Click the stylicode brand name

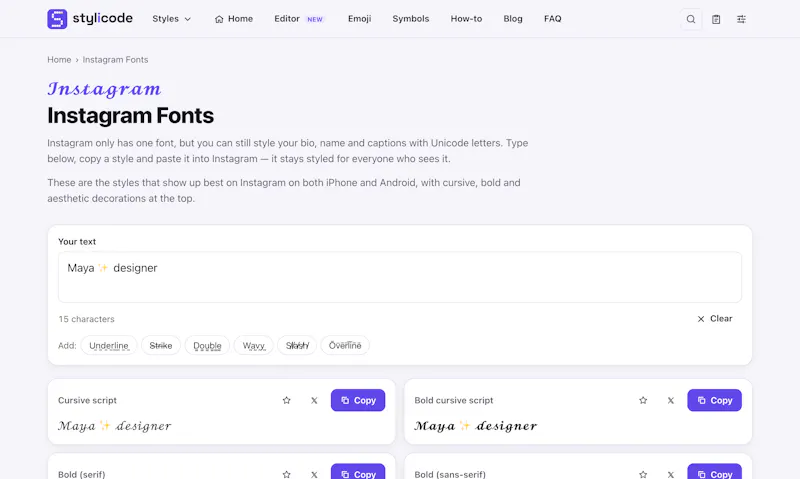[x=103, y=19]
